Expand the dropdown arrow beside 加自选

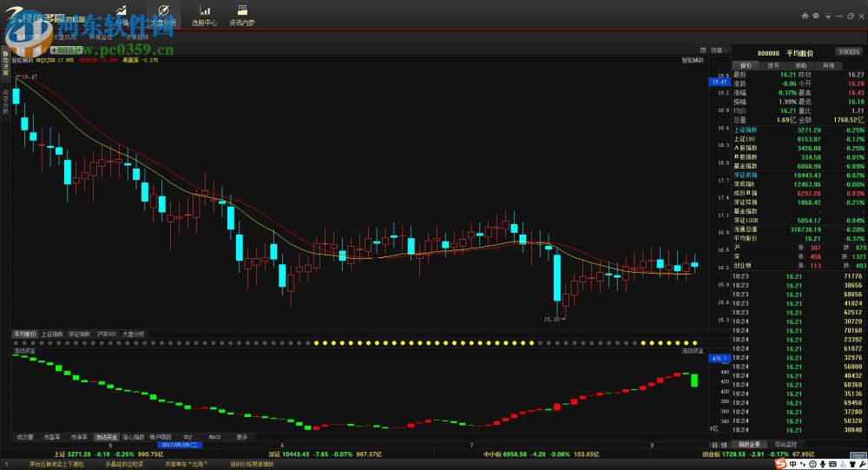click(80, 50)
